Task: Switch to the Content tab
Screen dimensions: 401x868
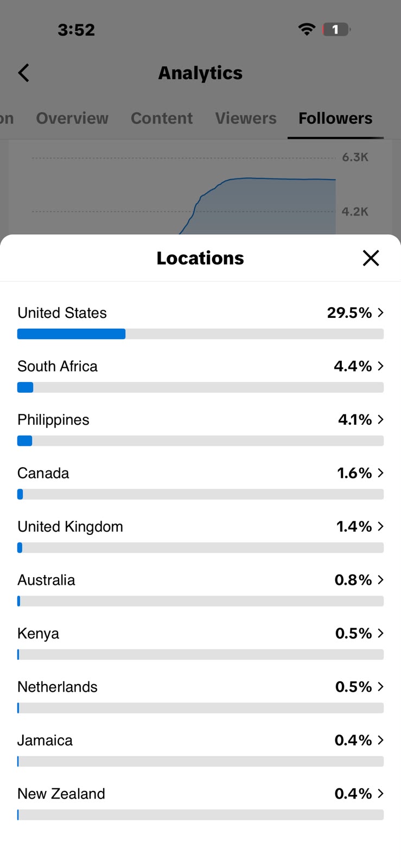Action: coord(162,118)
